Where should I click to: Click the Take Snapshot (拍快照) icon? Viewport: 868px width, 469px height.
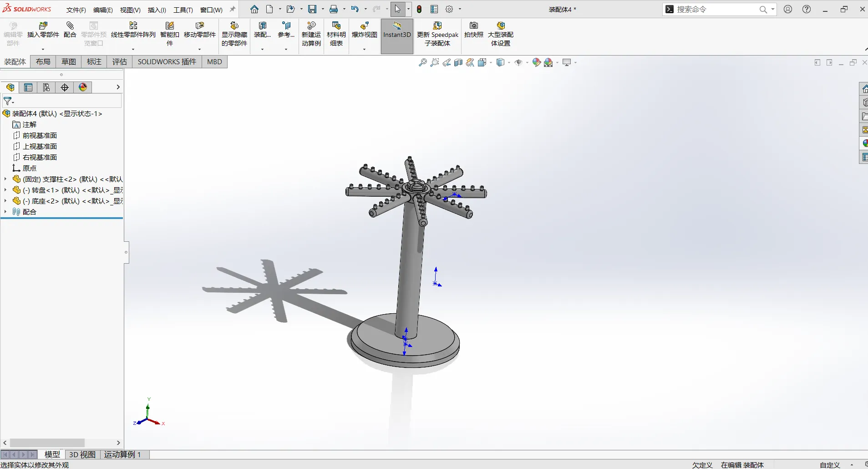[x=474, y=25]
